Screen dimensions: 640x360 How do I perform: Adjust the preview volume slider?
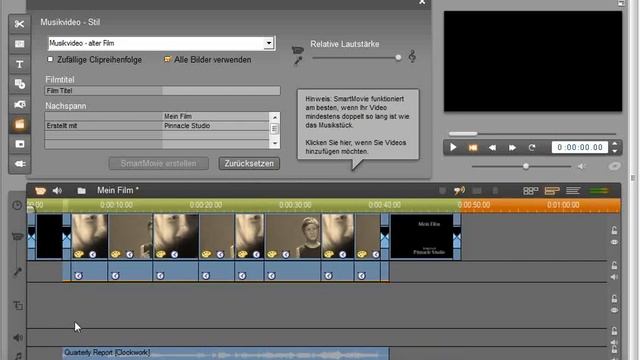[x=526, y=166]
